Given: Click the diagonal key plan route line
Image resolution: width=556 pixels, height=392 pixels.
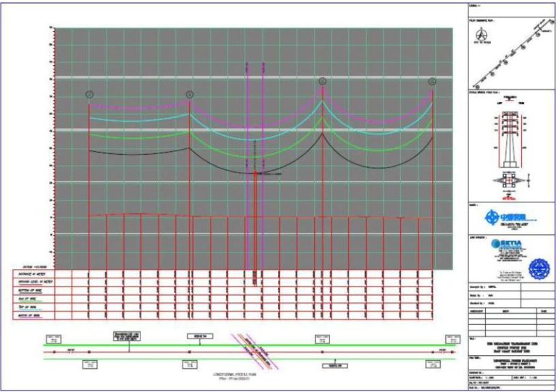Looking at the screenshot, I should point(515,55).
